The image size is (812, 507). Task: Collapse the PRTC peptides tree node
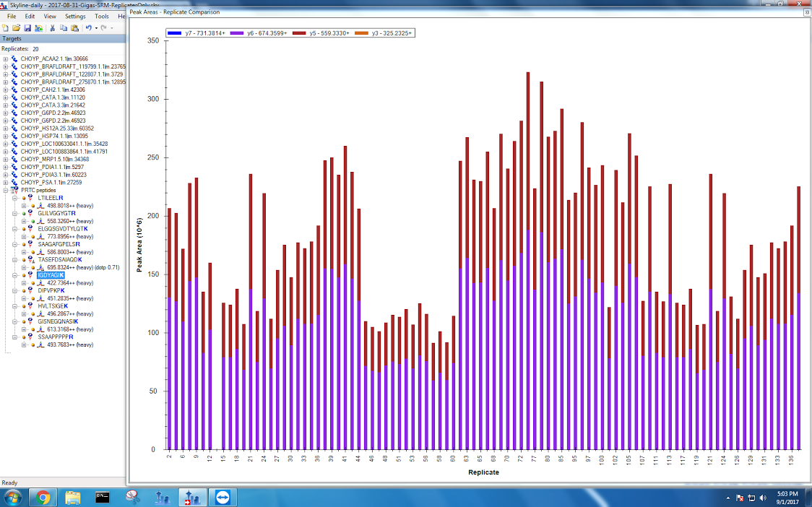click(6, 190)
